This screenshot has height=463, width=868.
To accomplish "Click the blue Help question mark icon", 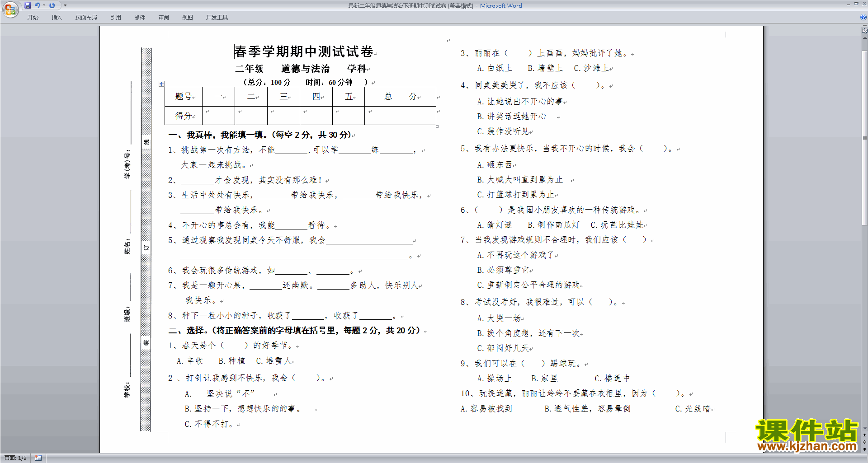I will click(863, 17).
